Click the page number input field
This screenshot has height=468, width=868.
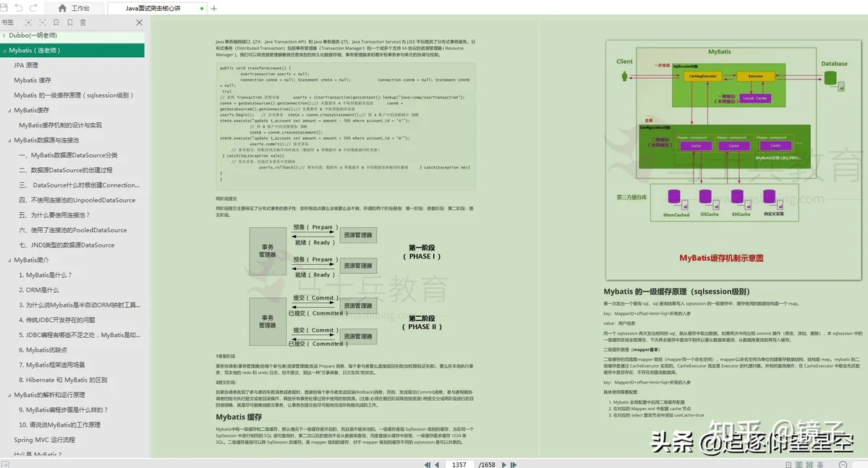[x=459, y=464]
